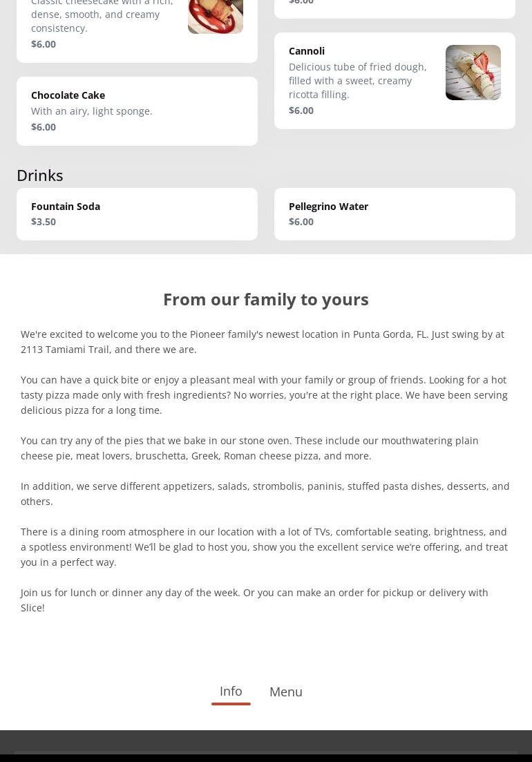
Task: Click the Pellegrino Water $6.00 price
Action: coord(301,222)
